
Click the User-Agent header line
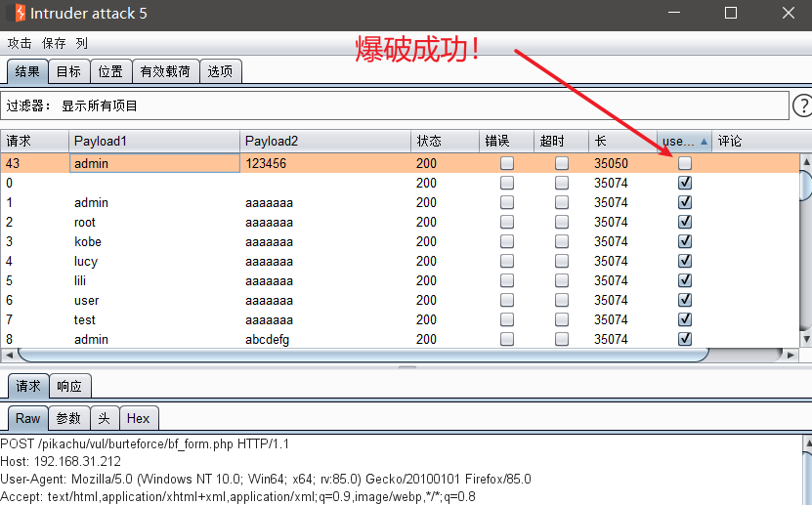coord(266,479)
